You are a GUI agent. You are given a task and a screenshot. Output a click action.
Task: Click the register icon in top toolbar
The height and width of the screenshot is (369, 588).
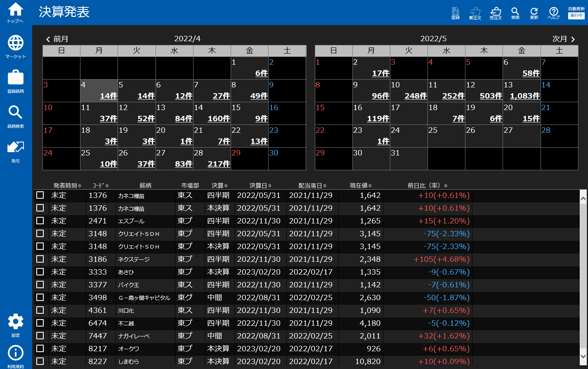455,13
